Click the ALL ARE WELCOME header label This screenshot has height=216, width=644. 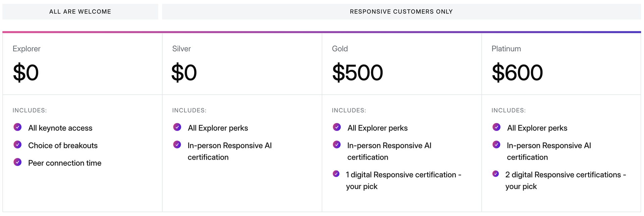coord(80,12)
